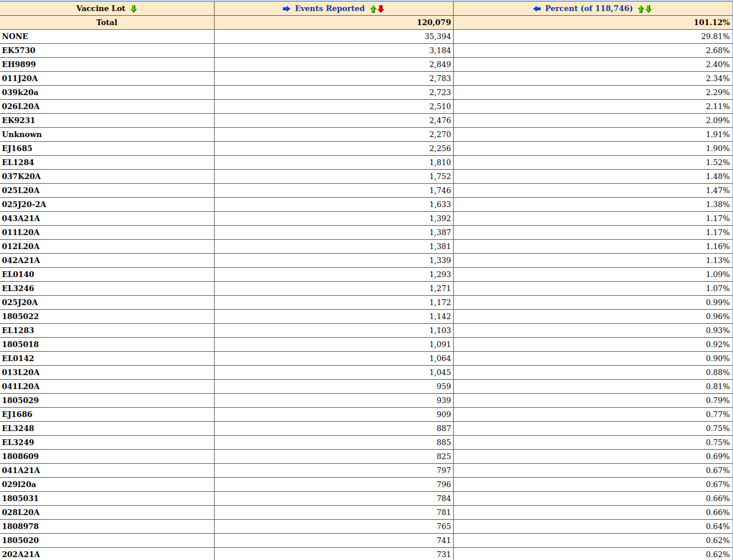733x560 pixels.
Task: Select vaccine lot 011J20A
Action: (20, 78)
